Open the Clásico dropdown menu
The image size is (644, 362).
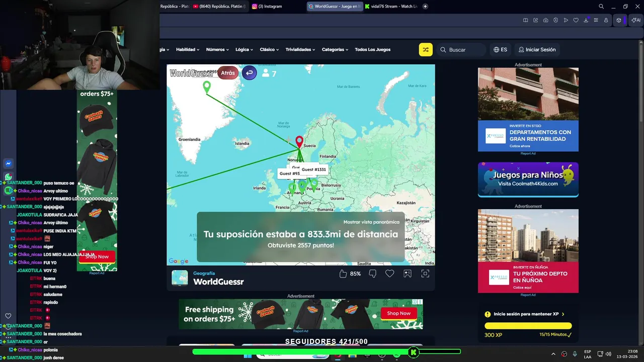click(x=270, y=50)
